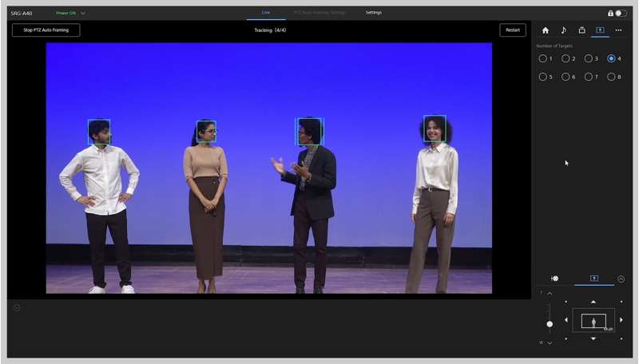Screen dimensions: 639x364
Task: Click the PTZ auto framing panel icon
Action: [x=600, y=30]
